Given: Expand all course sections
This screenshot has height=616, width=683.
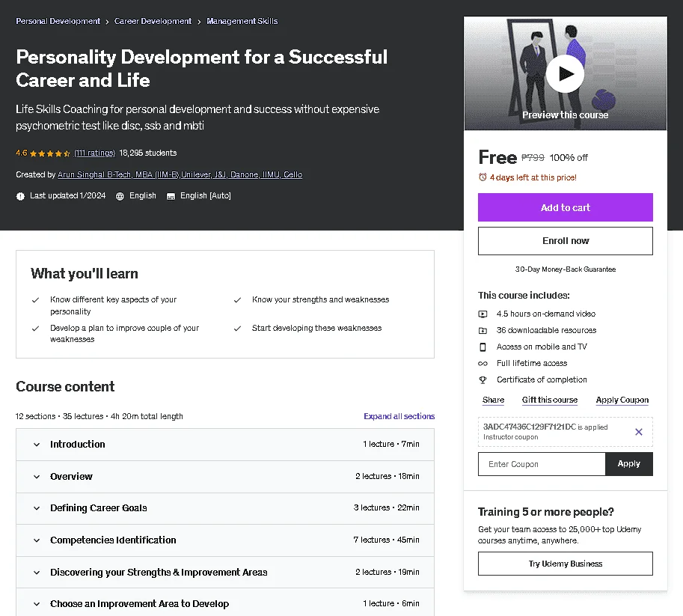Looking at the screenshot, I should point(399,416).
